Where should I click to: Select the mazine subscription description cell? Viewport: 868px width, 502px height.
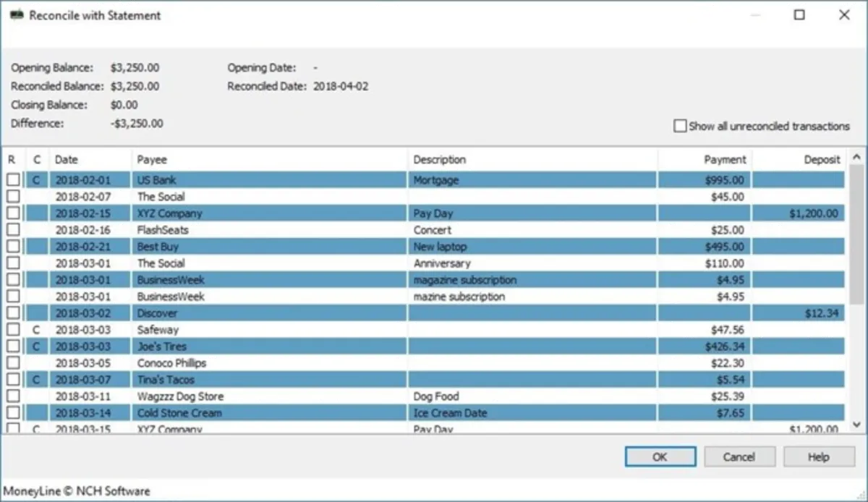(533, 297)
